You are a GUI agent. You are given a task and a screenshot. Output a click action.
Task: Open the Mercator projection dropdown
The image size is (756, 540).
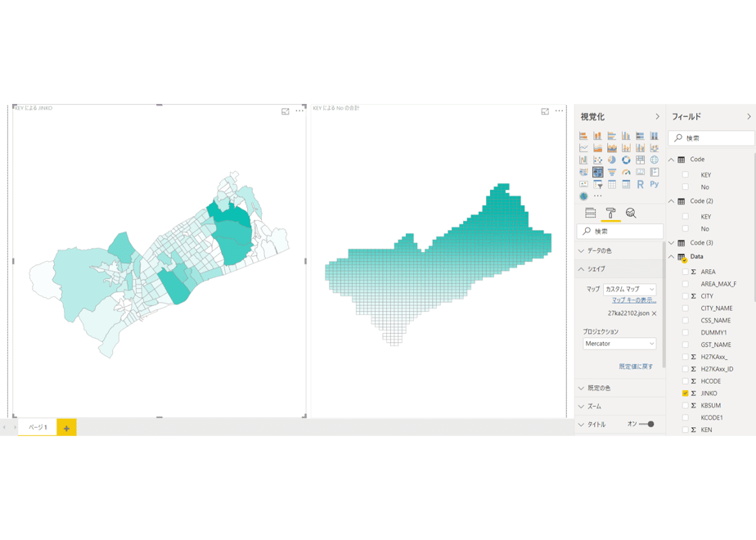coord(619,344)
